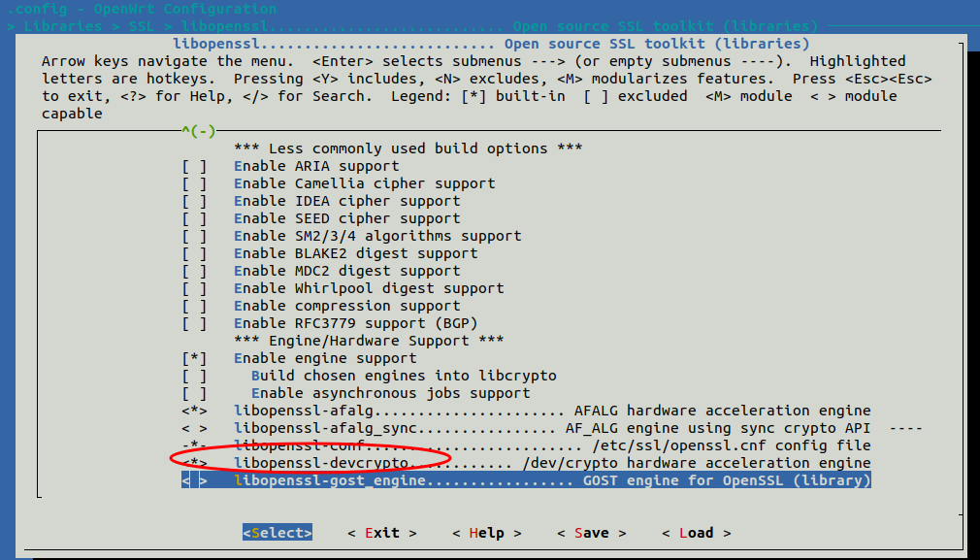Screen dimensions: 980x560
Task: Select Enable MDC2 digest support label
Action: (x=346, y=271)
